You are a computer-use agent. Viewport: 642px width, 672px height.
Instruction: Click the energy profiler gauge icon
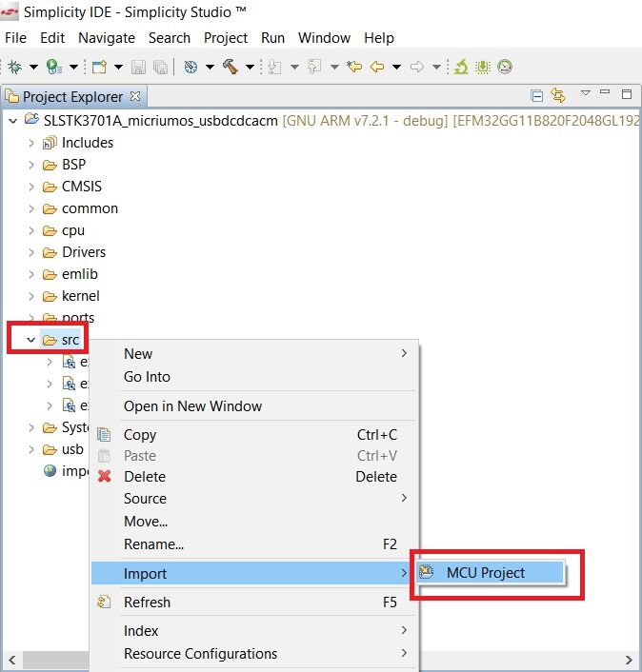[x=505, y=67]
